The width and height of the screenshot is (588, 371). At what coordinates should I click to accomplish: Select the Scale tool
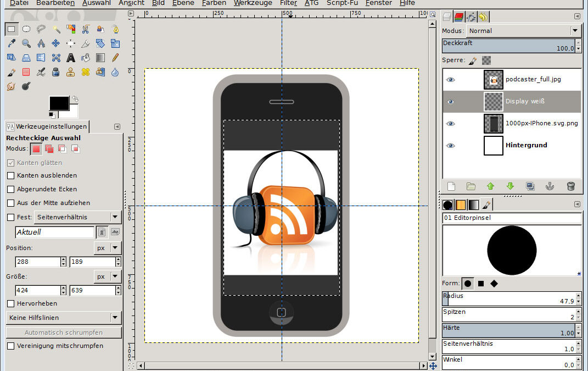(x=115, y=43)
